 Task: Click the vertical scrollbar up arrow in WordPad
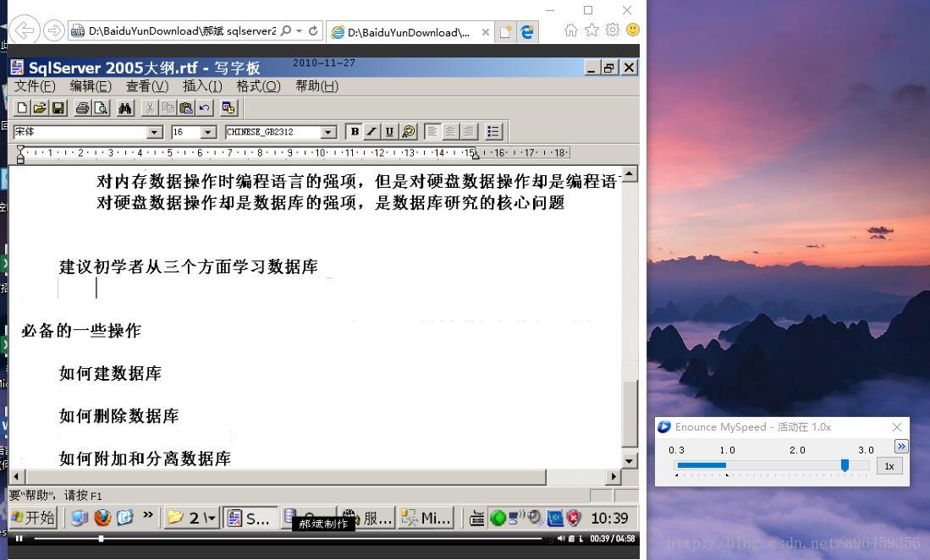[630, 173]
